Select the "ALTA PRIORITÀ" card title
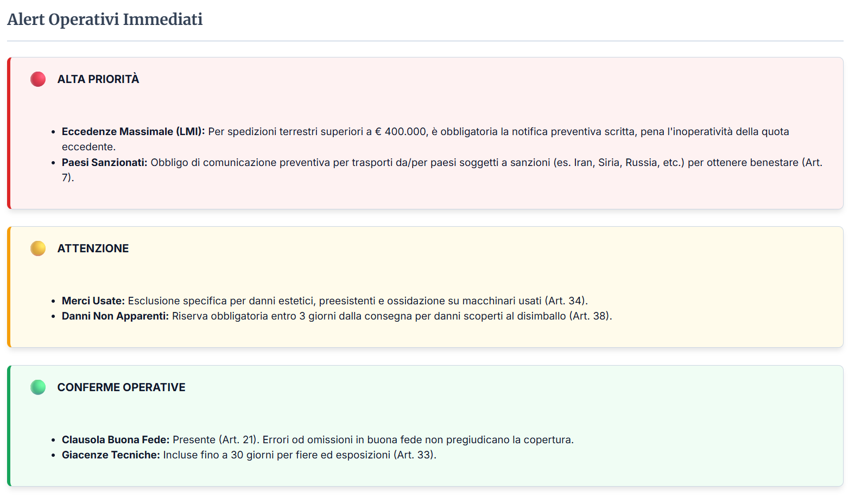The height and width of the screenshot is (504, 855). 98,79
